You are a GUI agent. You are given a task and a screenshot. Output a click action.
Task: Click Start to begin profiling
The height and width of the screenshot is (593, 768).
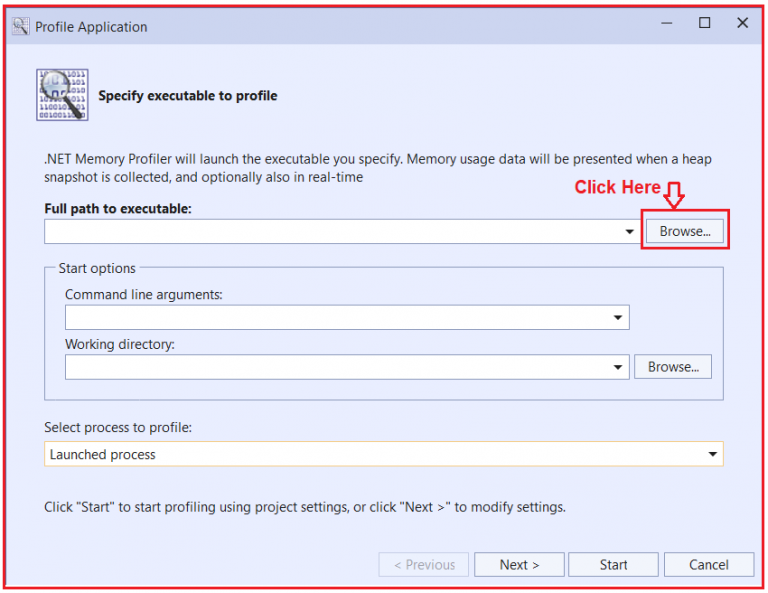point(613,565)
